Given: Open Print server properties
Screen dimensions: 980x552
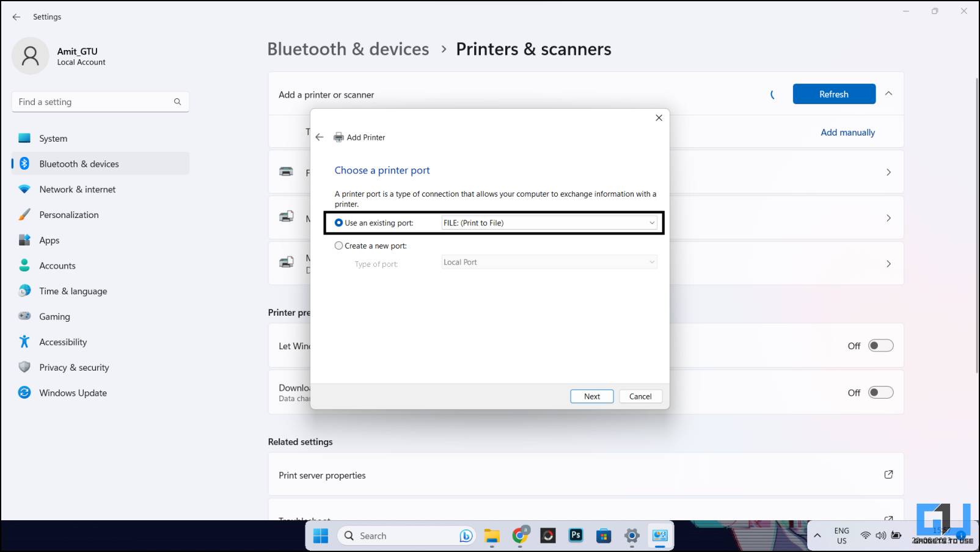Looking at the screenshot, I should pyautogui.click(x=585, y=474).
